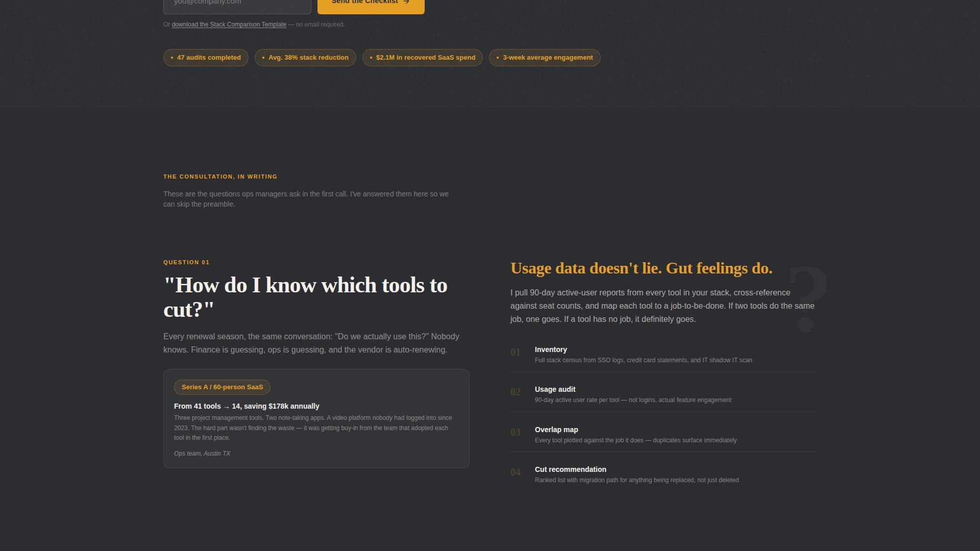The height and width of the screenshot is (551, 980).
Task: Click the 47 audits completed pill
Action: (x=206, y=58)
